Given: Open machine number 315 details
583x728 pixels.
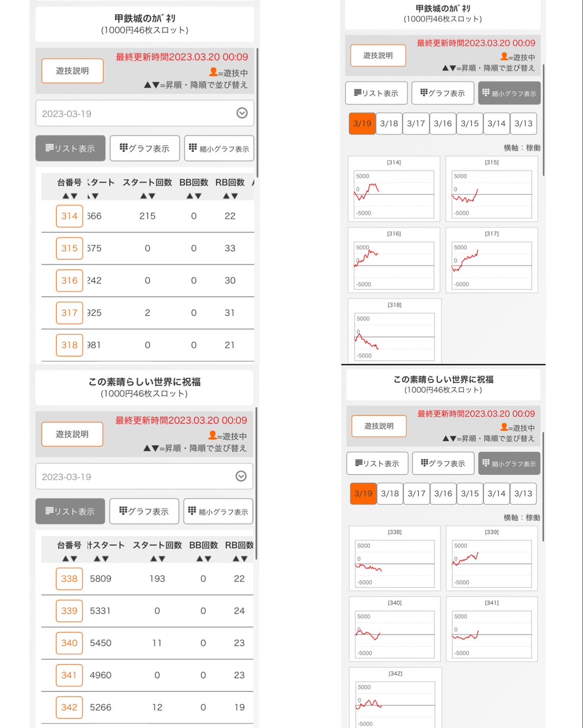Looking at the screenshot, I should tap(69, 248).
